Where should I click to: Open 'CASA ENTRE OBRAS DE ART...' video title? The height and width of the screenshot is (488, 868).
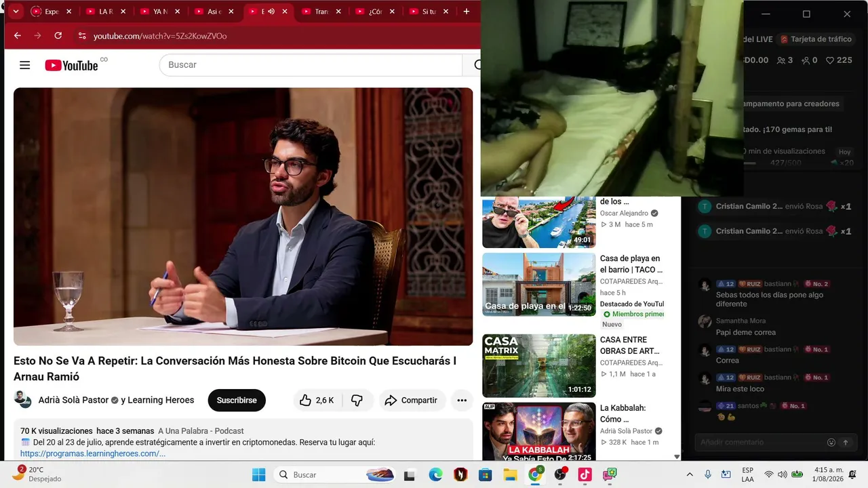pyautogui.click(x=630, y=346)
